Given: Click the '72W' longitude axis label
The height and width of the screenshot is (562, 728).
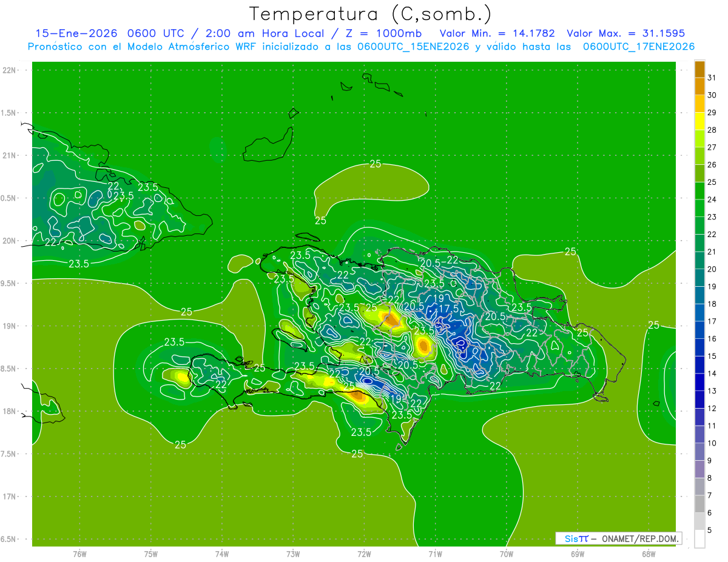Looking at the screenshot, I should pyautogui.click(x=364, y=554).
